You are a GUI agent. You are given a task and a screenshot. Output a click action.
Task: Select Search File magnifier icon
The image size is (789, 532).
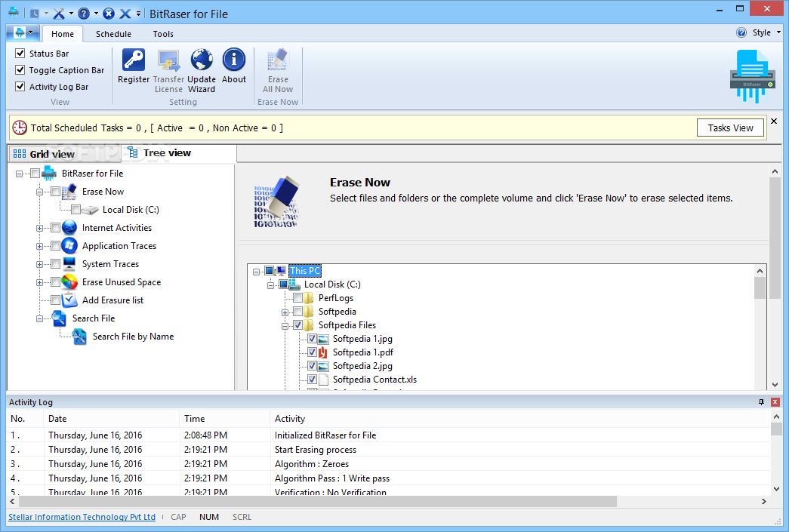[59, 318]
